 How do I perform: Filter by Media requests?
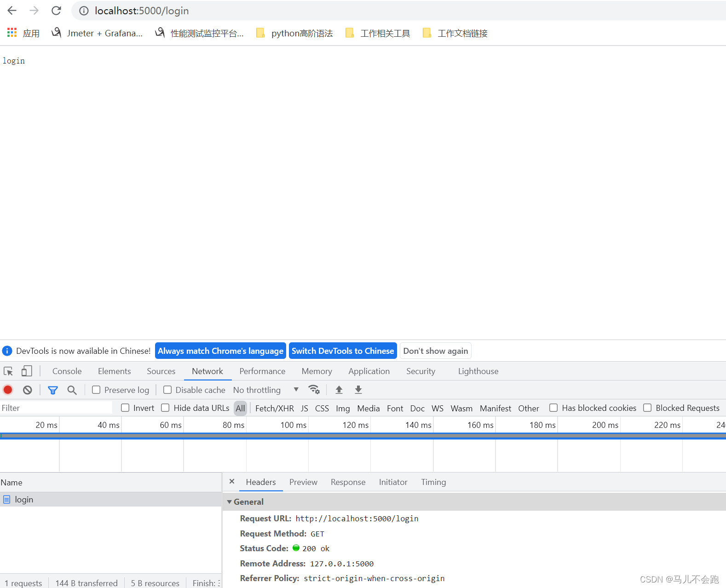click(x=369, y=408)
